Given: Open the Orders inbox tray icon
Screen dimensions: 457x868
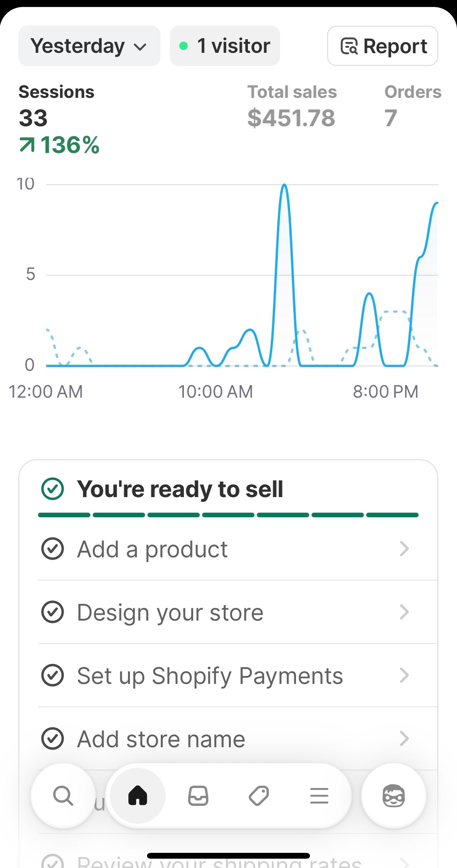Looking at the screenshot, I should click(198, 796).
